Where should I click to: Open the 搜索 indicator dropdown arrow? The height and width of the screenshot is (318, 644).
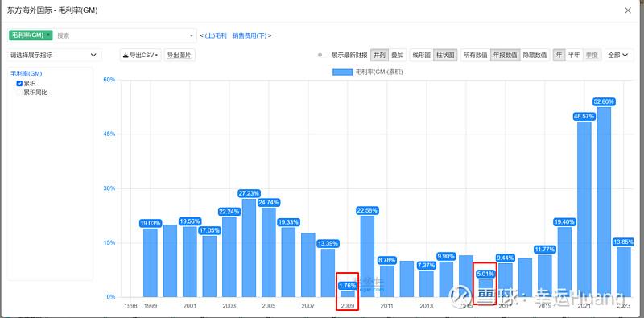(x=192, y=35)
